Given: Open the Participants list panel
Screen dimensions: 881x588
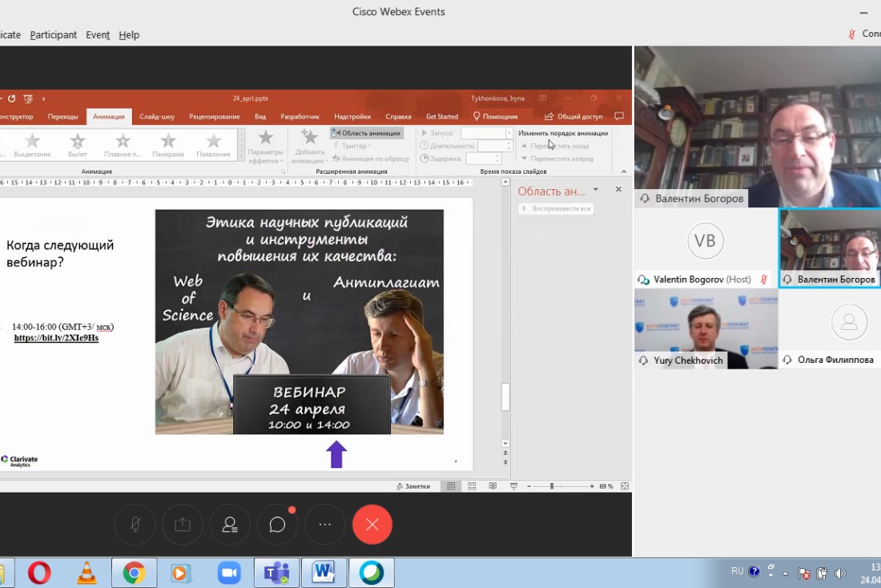Looking at the screenshot, I should click(x=230, y=525).
